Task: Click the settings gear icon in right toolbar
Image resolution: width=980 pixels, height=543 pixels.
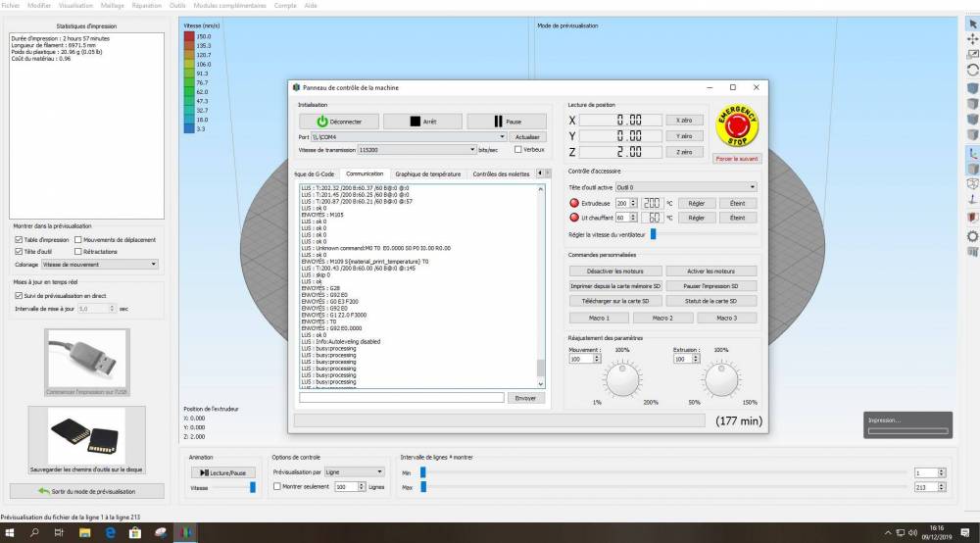Action: pyautogui.click(x=972, y=236)
